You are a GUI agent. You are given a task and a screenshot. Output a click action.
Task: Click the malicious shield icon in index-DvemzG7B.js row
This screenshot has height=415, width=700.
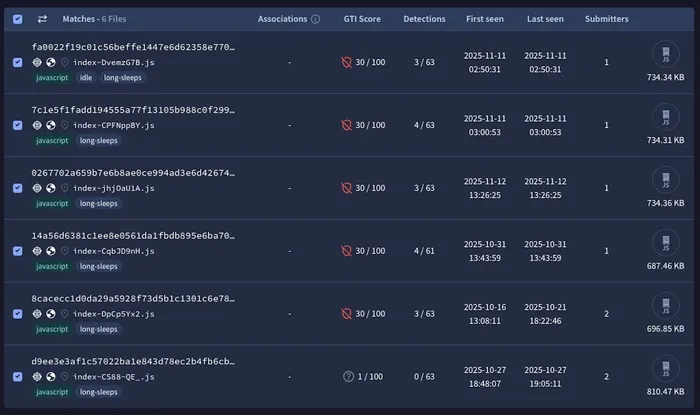[346, 62]
